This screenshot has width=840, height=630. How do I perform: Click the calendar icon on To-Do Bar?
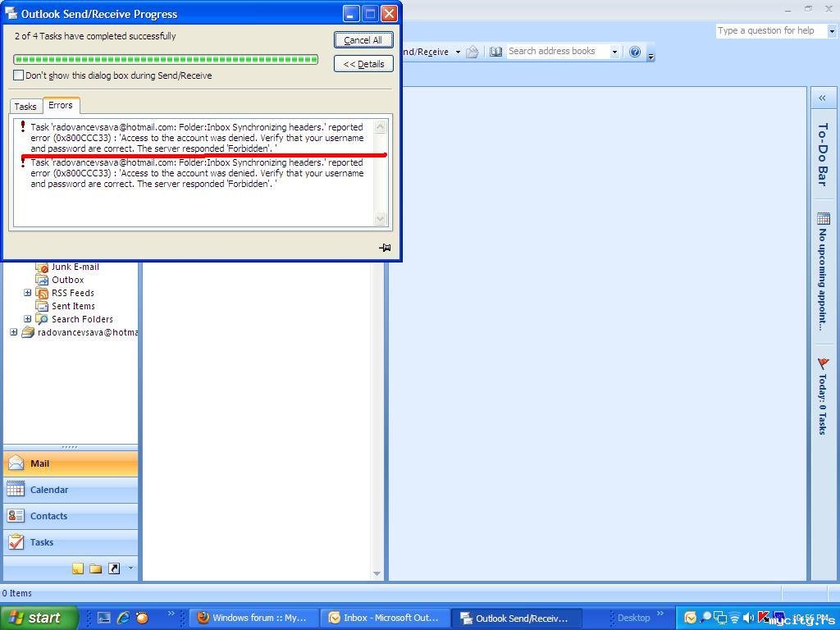point(824,218)
